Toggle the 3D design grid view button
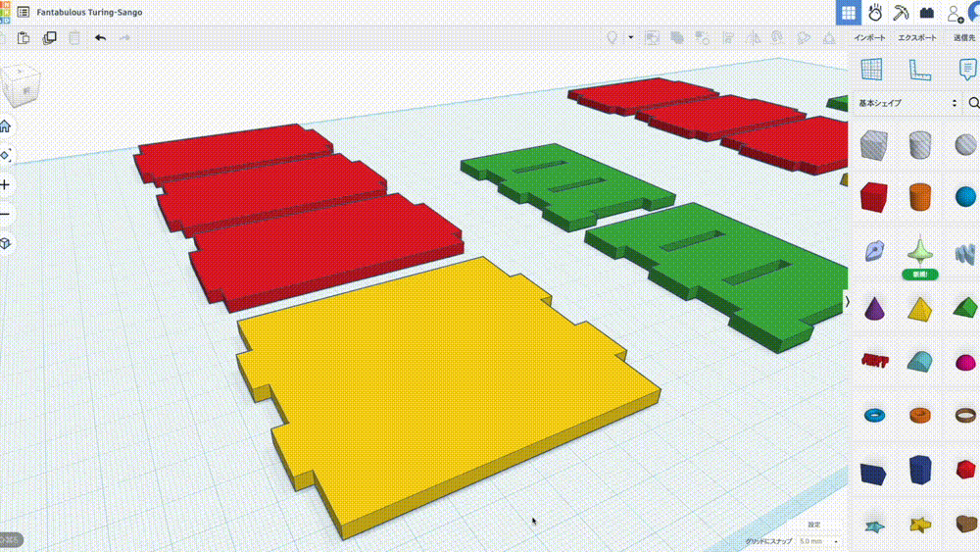Screen dimensions: 980x552 point(849,13)
